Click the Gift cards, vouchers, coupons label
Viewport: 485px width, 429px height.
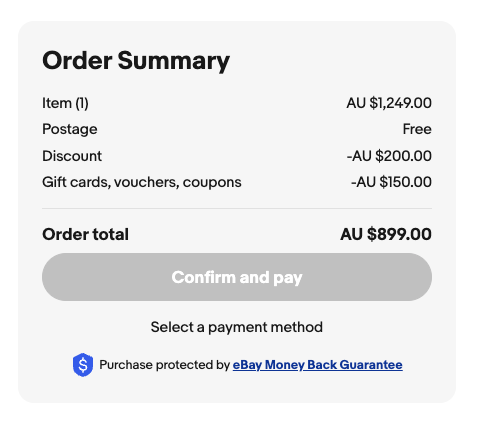pos(142,182)
